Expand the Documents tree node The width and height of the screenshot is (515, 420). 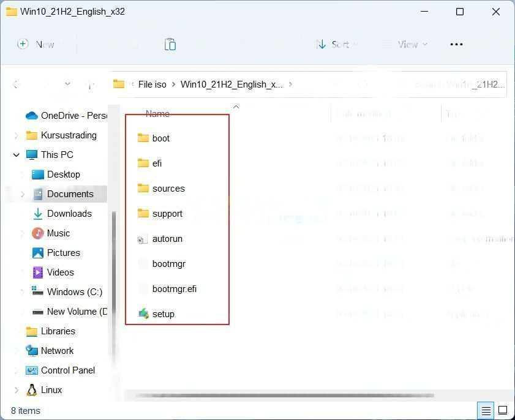click(x=22, y=194)
